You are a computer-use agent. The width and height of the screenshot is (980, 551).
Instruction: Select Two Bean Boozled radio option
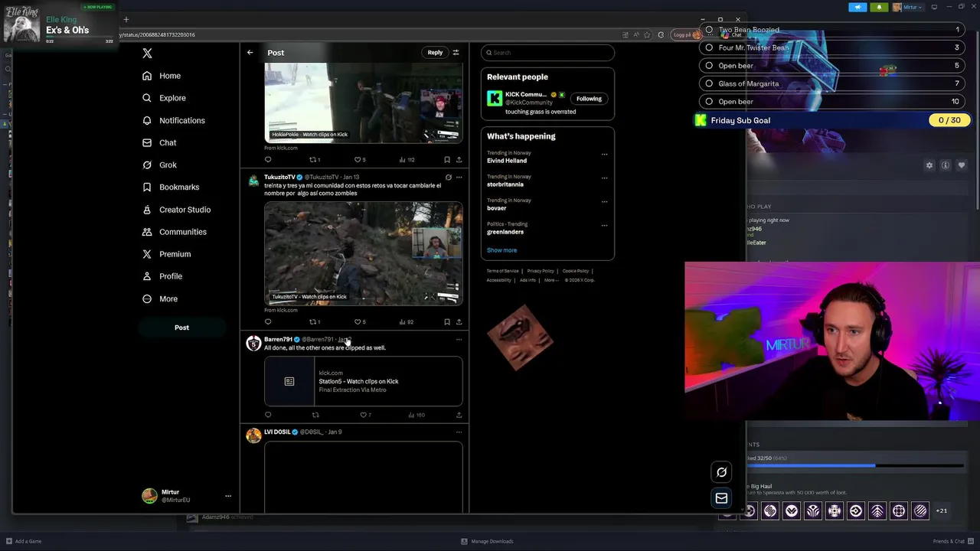pyautogui.click(x=709, y=30)
